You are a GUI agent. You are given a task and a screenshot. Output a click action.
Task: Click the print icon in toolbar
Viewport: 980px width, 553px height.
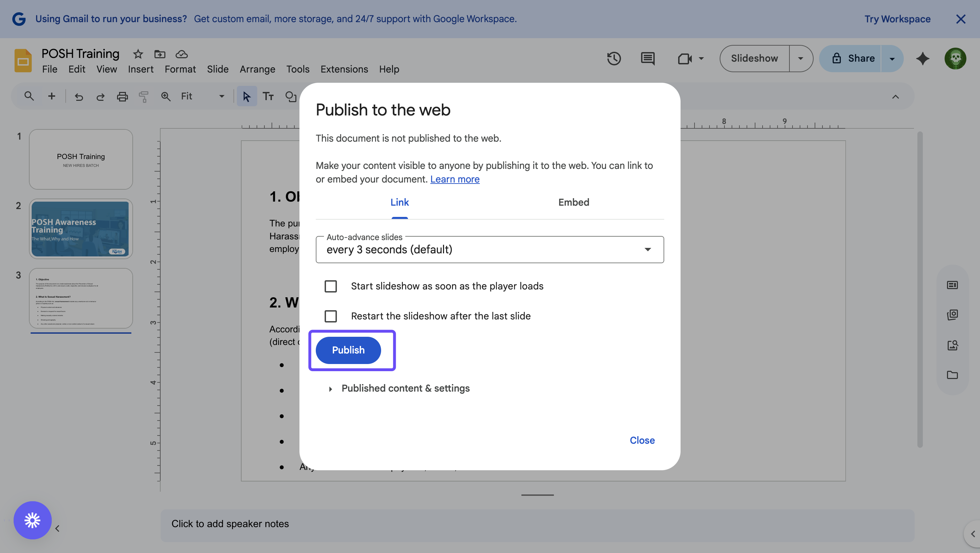coord(122,97)
